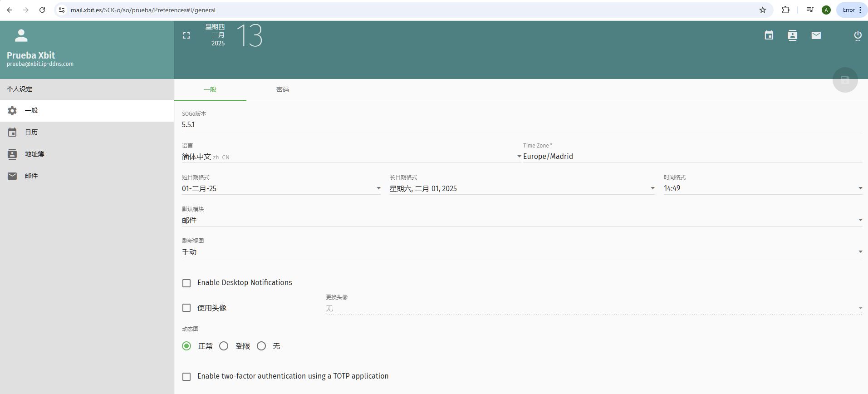Bookmark this page with the star icon
This screenshot has width=868, height=394.
tap(763, 10)
